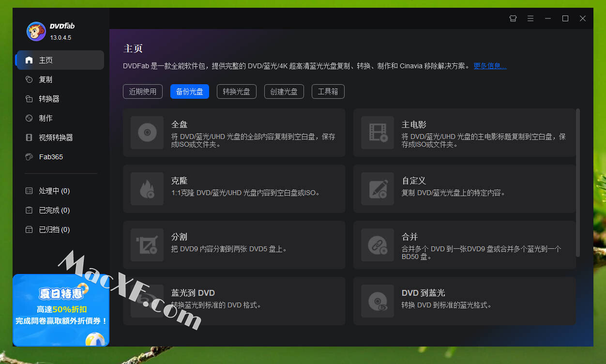Viewport: 606px width, 364px height.
Task: Click the 分割 description about DVD5
Action: coord(229,249)
